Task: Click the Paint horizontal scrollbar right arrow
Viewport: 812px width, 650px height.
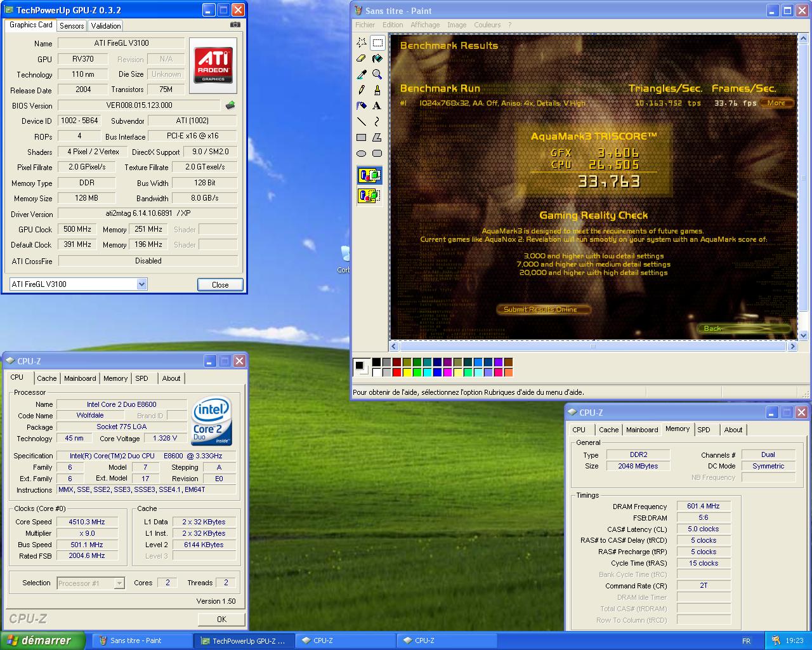Action: point(792,346)
